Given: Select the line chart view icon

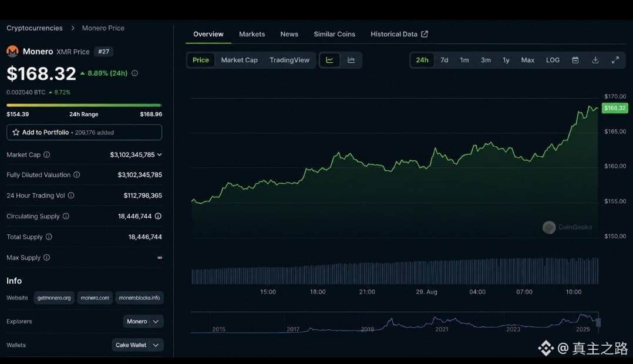Looking at the screenshot, I should pos(330,60).
